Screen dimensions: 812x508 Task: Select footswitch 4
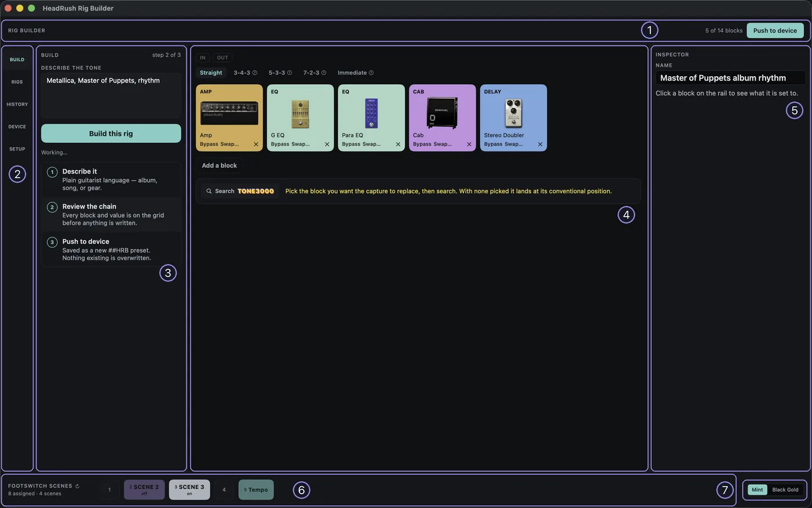point(224,490)
